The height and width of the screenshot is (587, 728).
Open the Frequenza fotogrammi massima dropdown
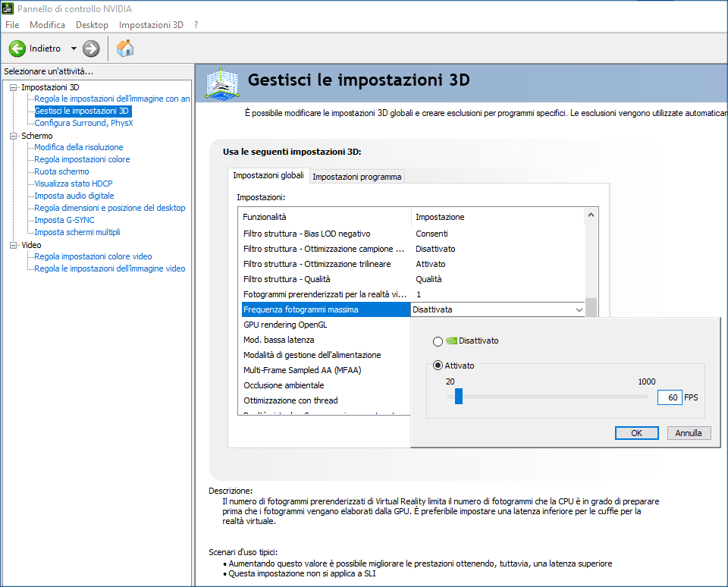coord(579,309)
